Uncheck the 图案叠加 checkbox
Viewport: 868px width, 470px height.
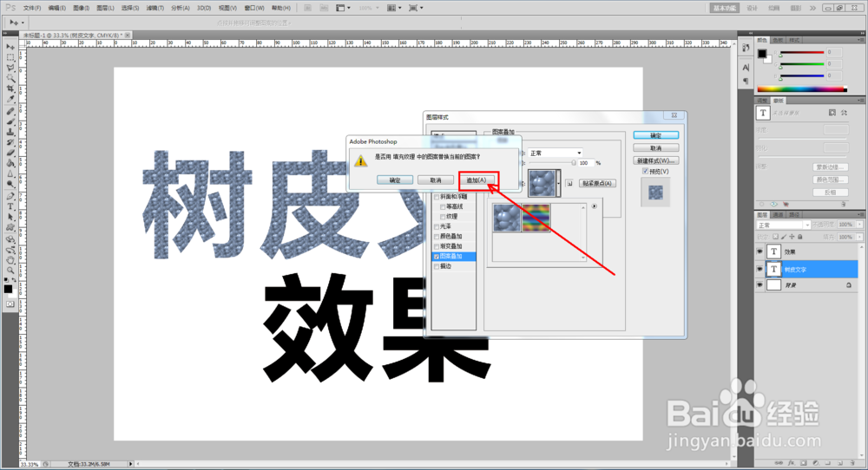point(437,257)
